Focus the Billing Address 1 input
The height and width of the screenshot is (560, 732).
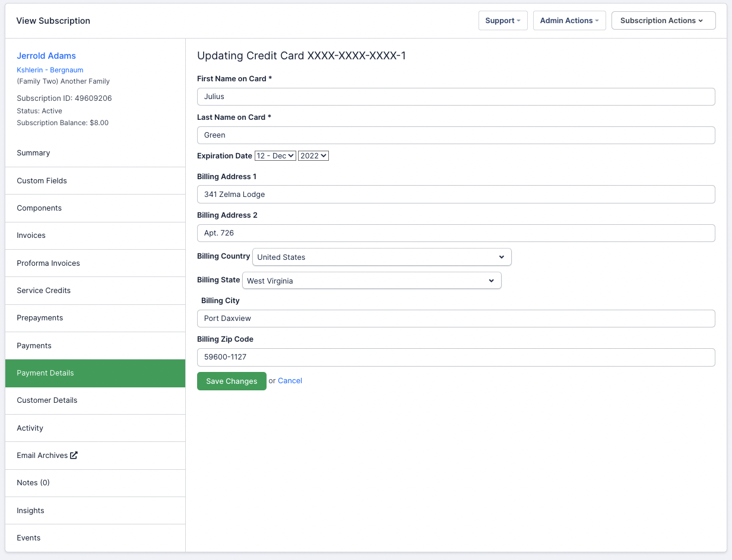click(x=455, y=195)
